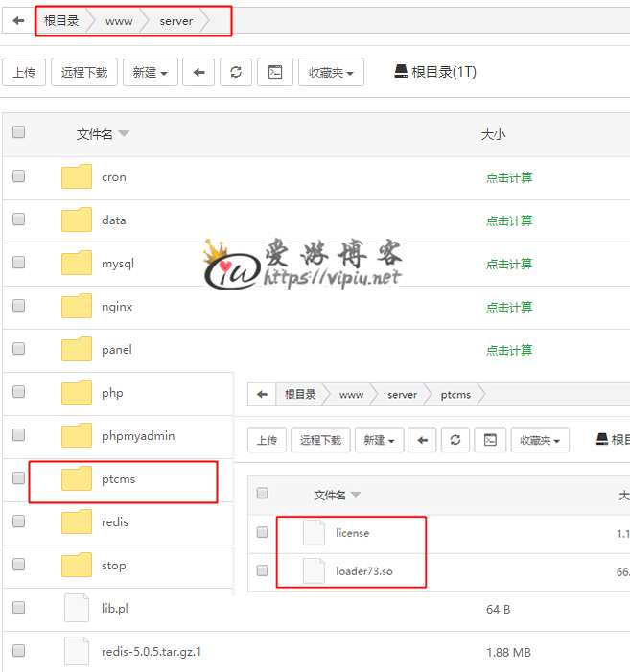
Task: Open the php folder icon
Action: click(77, 392)
